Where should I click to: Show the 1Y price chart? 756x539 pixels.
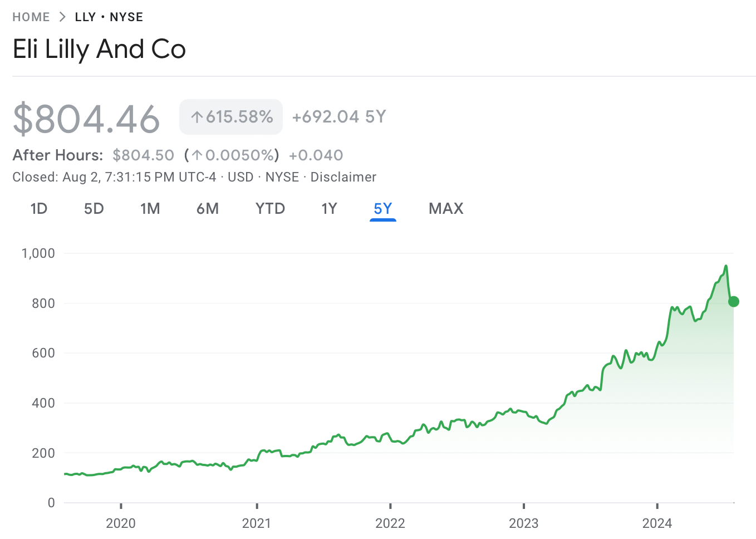point(330,209)
